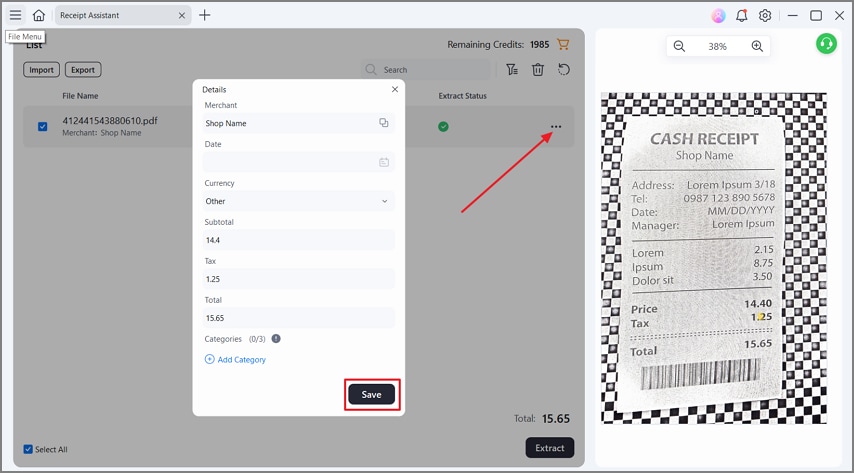Image resolution: width=854 pixels, height=473 pixels.
Task: Click the Categories info icon
Action: (x=276, y=338)
